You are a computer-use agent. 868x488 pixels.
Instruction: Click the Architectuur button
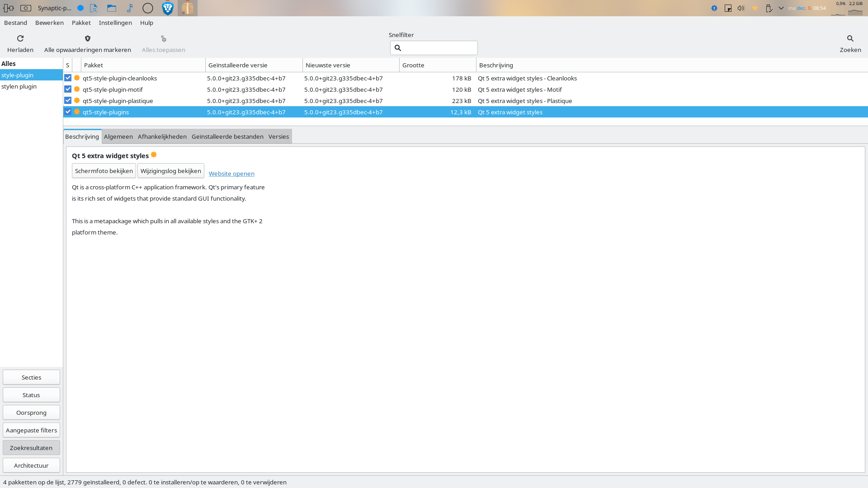31,465
